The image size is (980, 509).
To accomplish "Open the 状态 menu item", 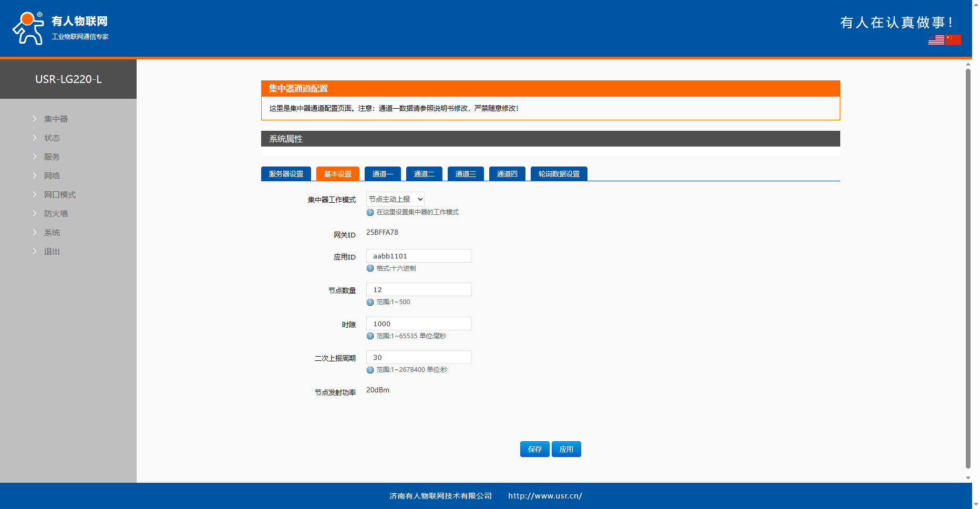I will click(x=52, y=138).
